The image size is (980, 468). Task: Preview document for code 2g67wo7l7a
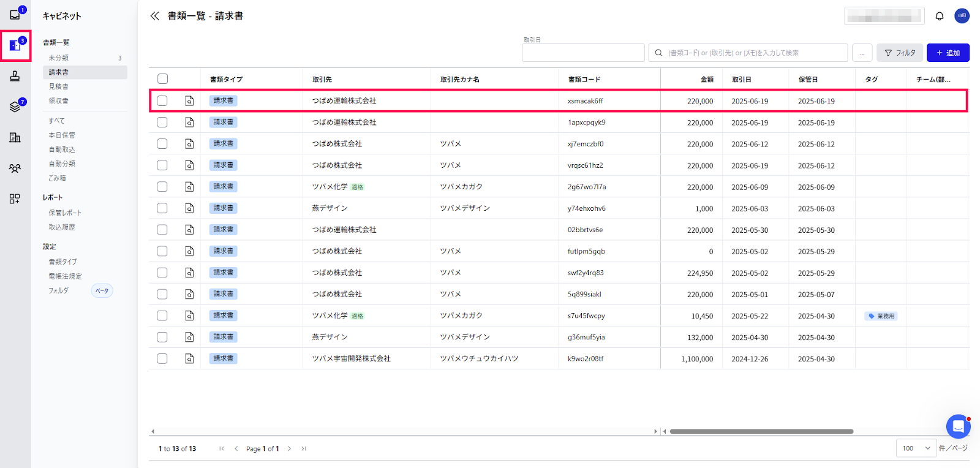point(189,187)
